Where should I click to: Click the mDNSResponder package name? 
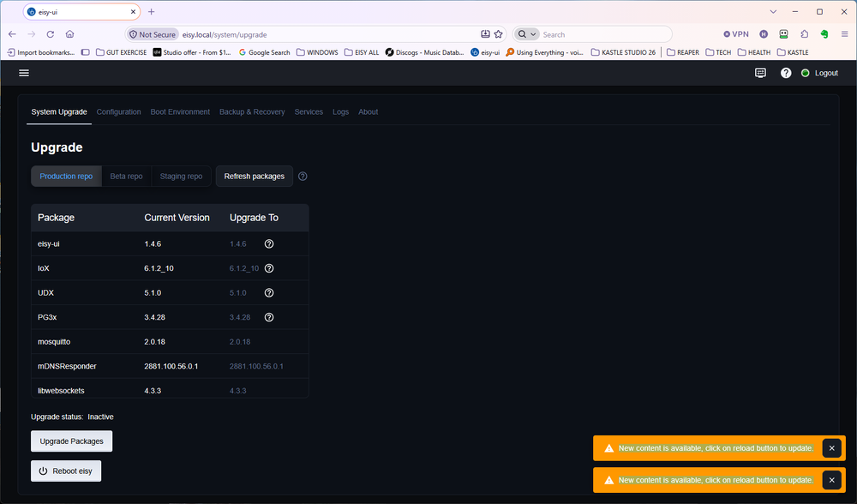click(x=67, y=366)
